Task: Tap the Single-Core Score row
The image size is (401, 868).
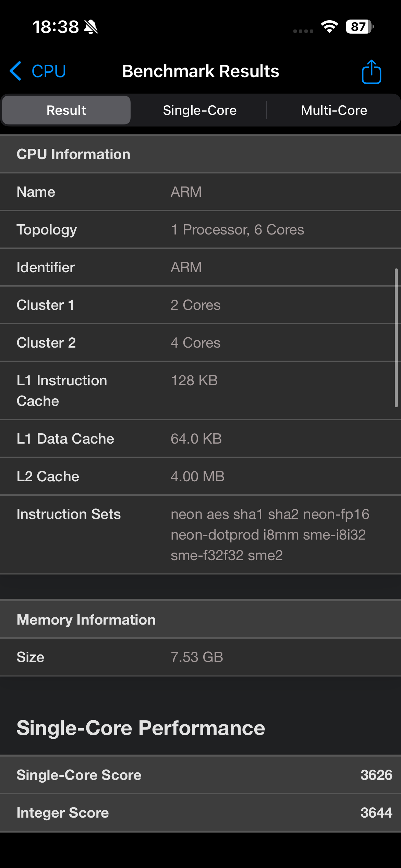Action: tap(200, 775)
